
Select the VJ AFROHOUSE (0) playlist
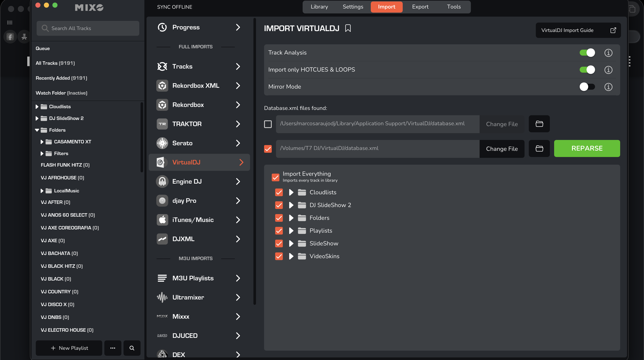coord(62,178)
